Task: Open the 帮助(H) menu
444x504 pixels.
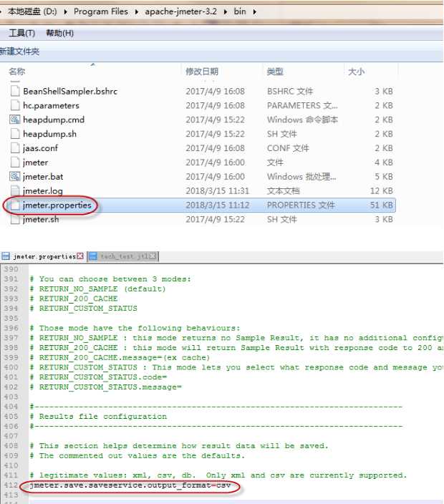Action: pos(60,33)
